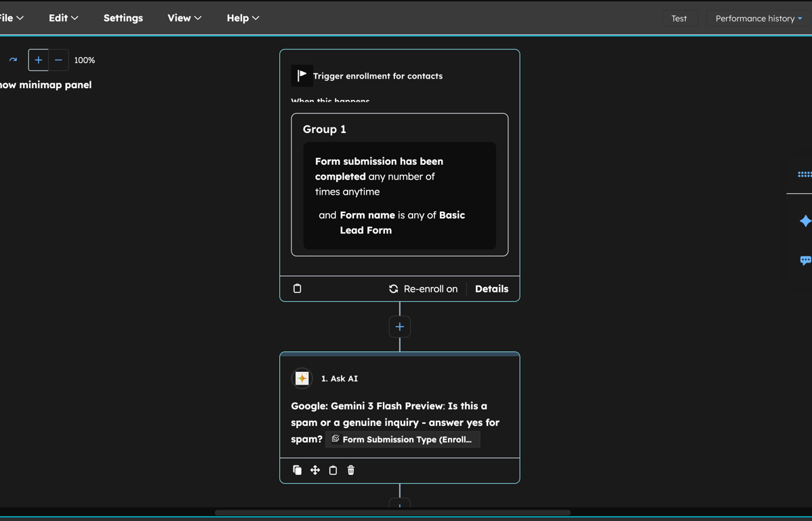Open the data grid panel in the right sidebar

click(x=806, y=174)
